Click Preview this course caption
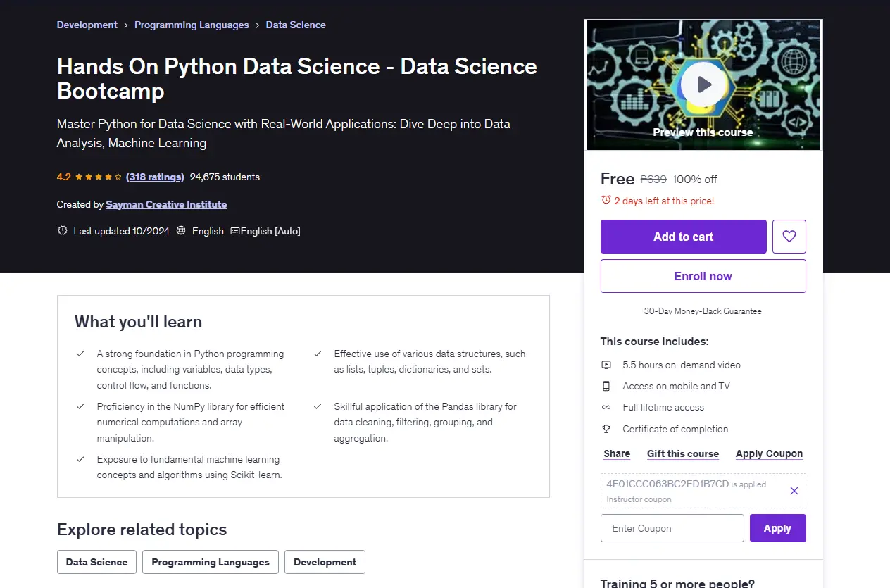 click(703, 132)
